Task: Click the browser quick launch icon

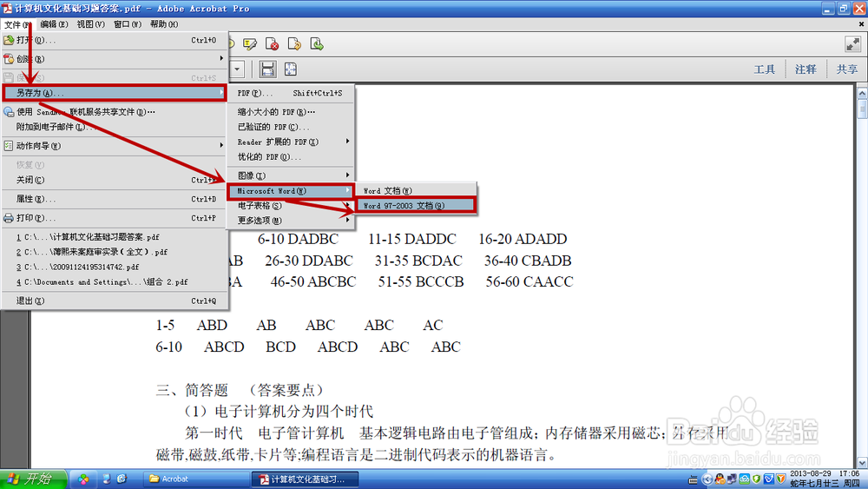Action: click(122, 479)
